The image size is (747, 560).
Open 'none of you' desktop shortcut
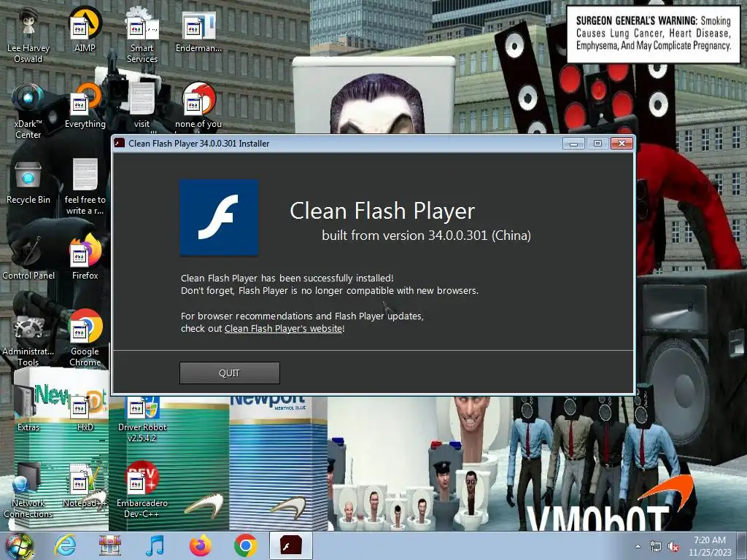coord(198,106)
